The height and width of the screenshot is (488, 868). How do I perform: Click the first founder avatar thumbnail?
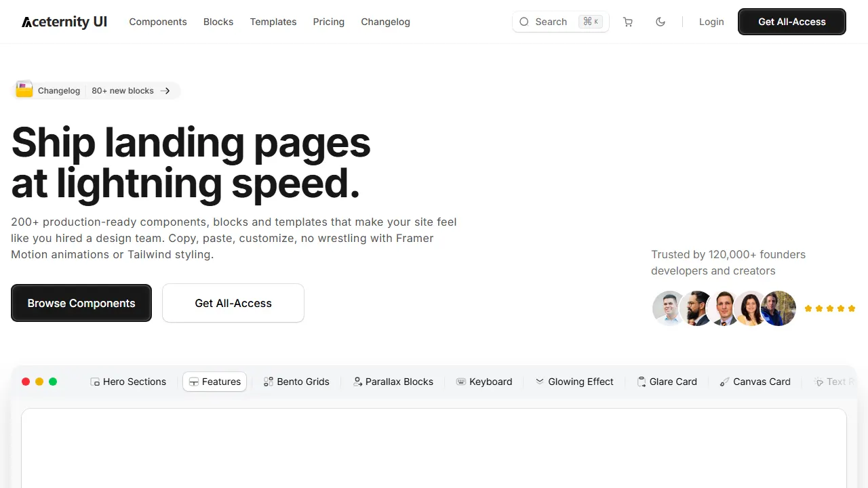669,308
